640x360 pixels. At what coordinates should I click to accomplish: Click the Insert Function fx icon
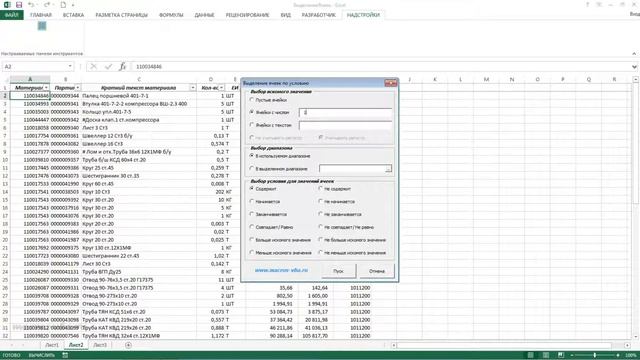pyautogui.click(x=122, y=66)
